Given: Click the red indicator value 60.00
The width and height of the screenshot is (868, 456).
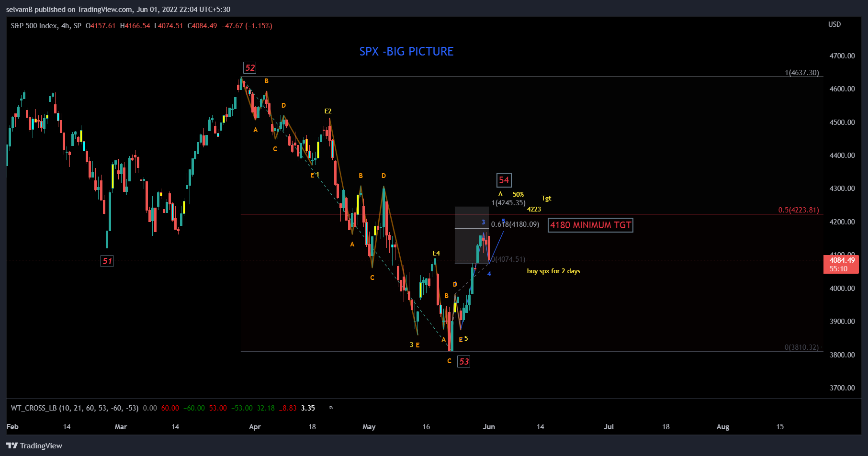Looking at the screenshot, I should [x=170, y=408].
